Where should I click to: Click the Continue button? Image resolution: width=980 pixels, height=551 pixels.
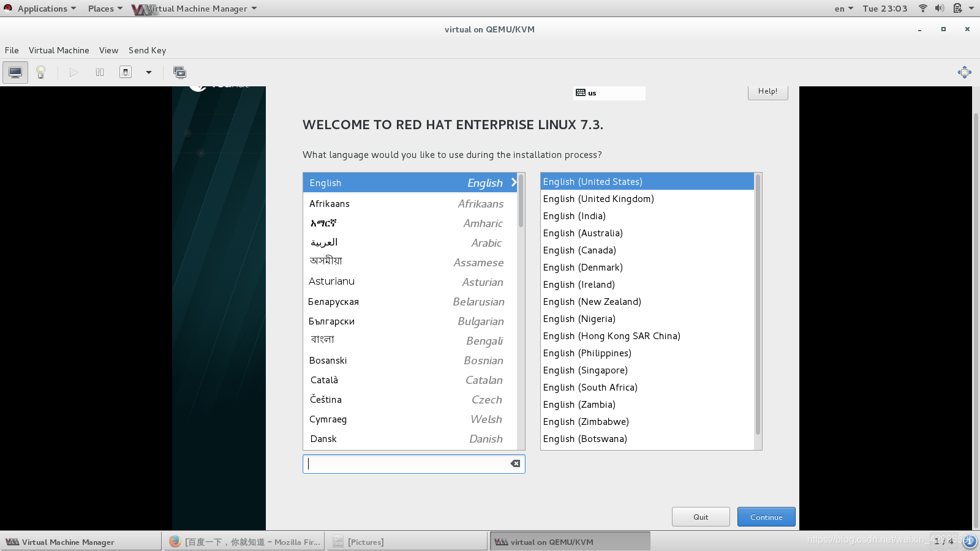click(x=766, y=517)
